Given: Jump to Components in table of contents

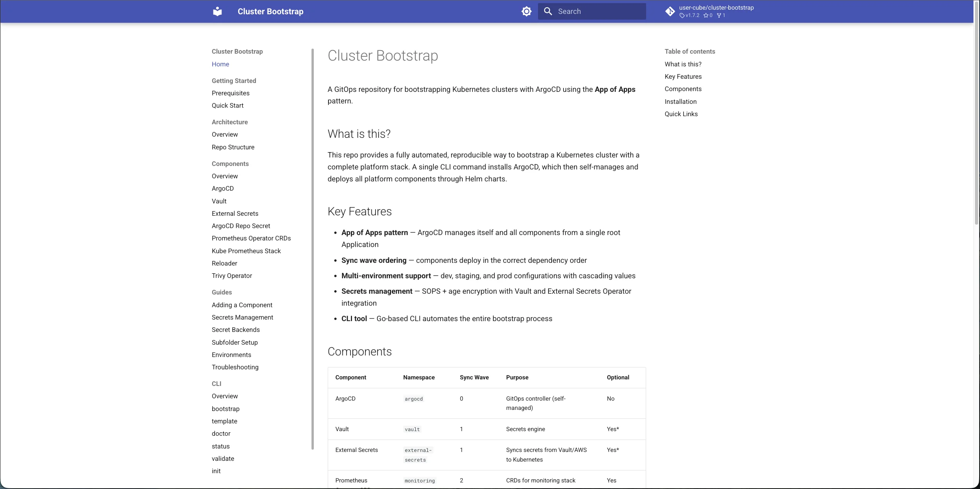Looking at the screenshot, I should [683, 89].
